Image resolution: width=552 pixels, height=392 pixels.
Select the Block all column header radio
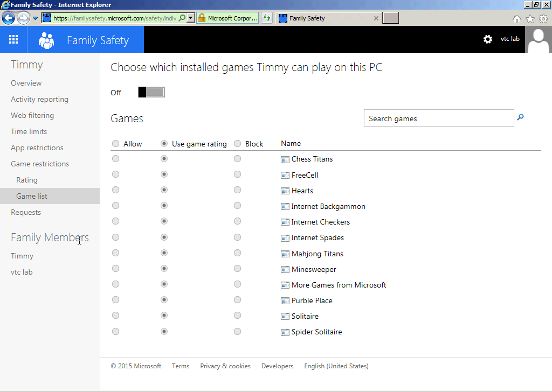(238, 144)
